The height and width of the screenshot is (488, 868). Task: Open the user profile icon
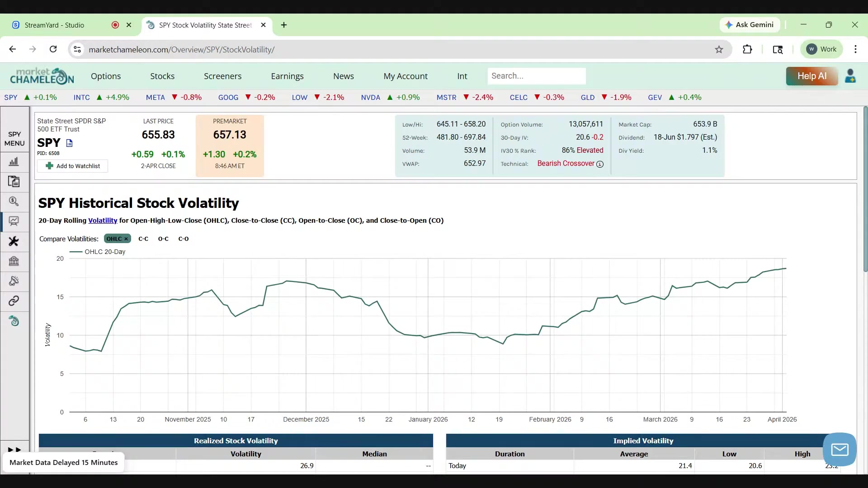coord(850,76)
